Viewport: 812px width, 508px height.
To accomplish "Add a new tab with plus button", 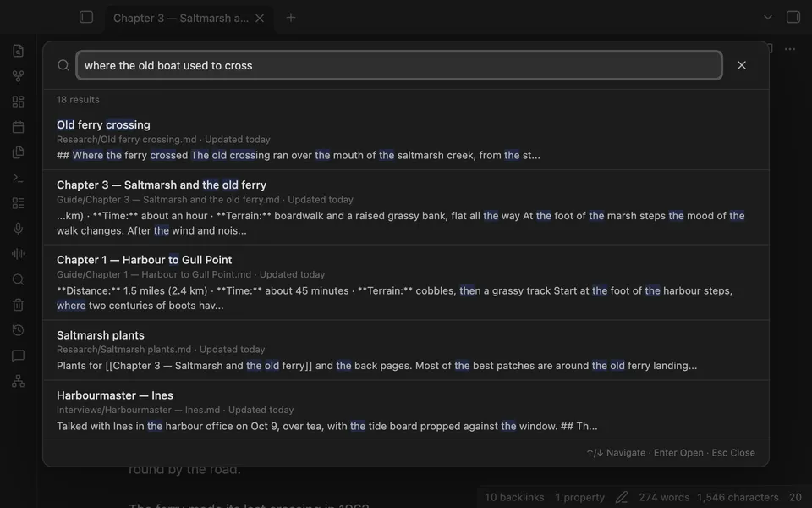I will coord(291,18).
